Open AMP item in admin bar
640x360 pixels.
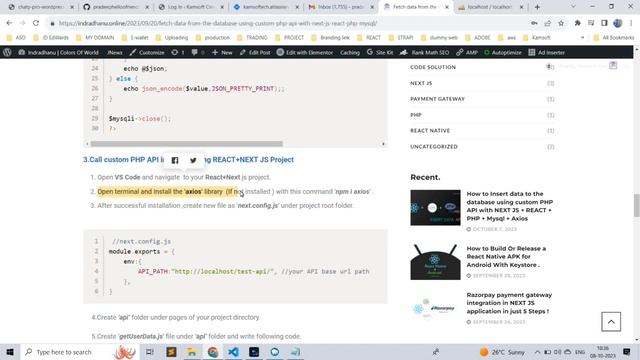tap(467, 52)
